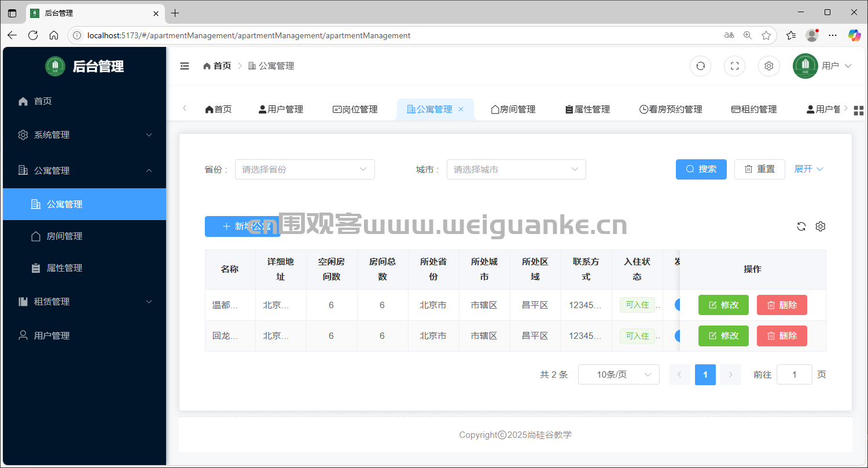The width and height of the screenshot is (868, 468).
Task: Collapse the sidebar with the hamburger icon
Action: point(185,66)
